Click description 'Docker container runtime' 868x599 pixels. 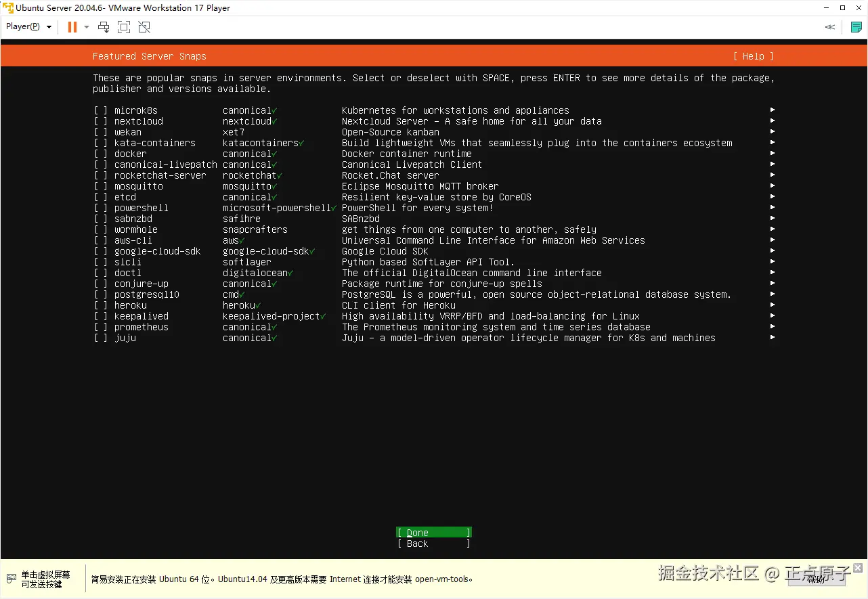pyautogui.click(x=407, y=154)
